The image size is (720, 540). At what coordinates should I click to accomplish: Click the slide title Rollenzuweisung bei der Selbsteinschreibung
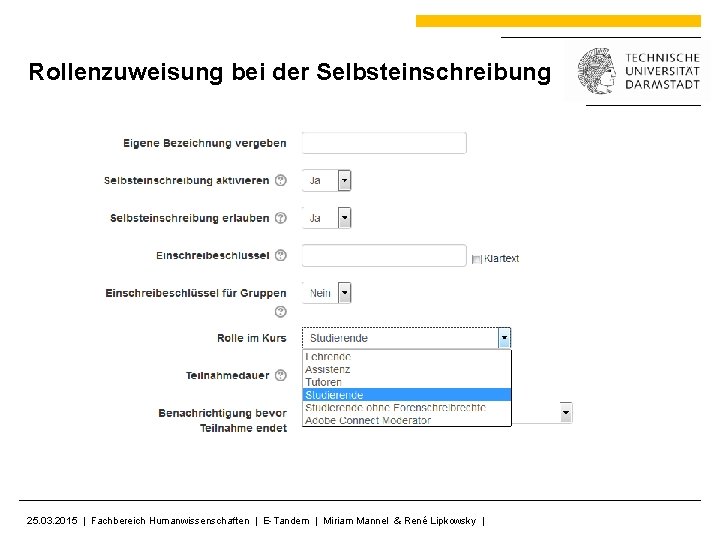click(x=290, y=72)
